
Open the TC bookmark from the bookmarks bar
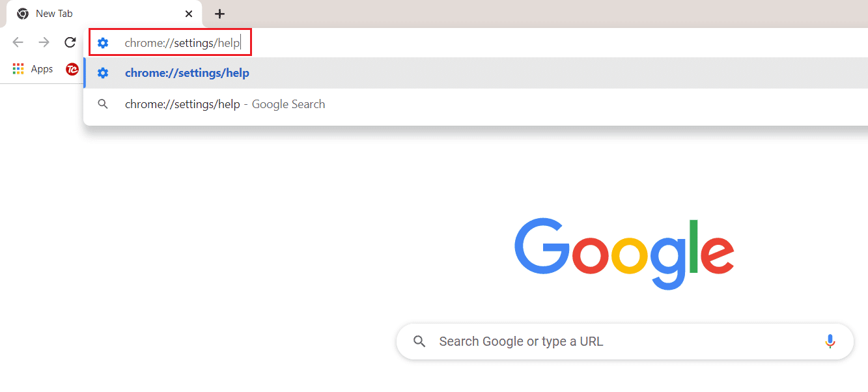tap(72, 68)
